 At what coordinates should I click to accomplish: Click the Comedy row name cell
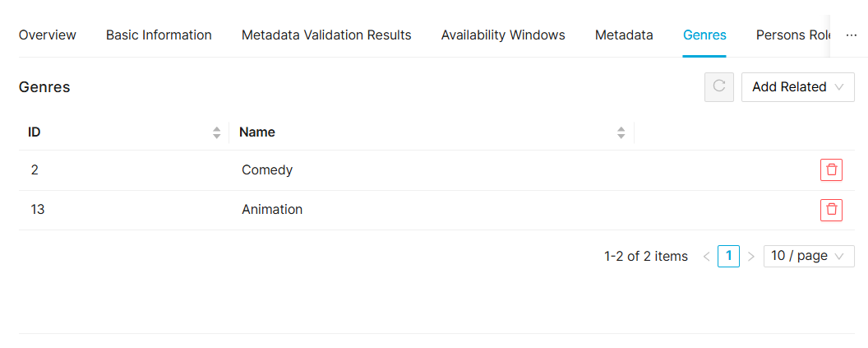pyautogui.click(x=267, y=170)
